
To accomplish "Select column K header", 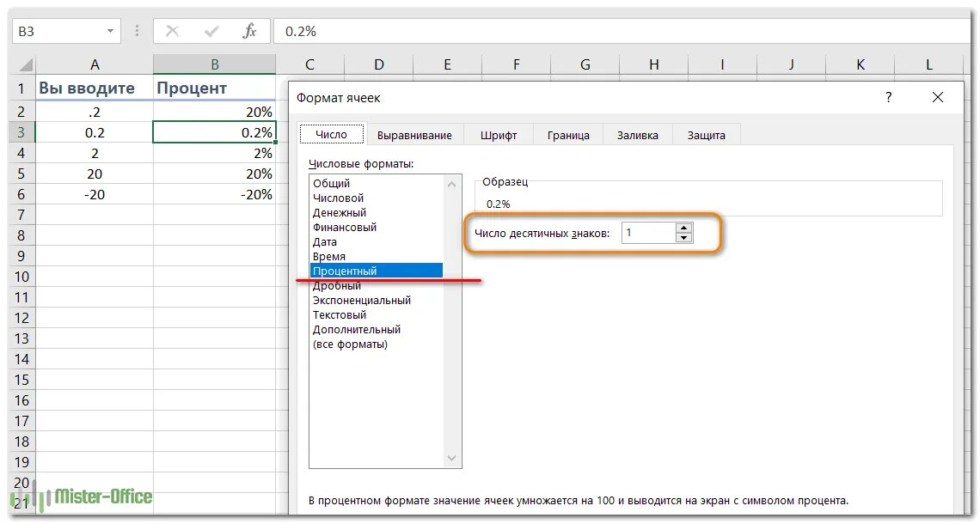I will [860, 64].
